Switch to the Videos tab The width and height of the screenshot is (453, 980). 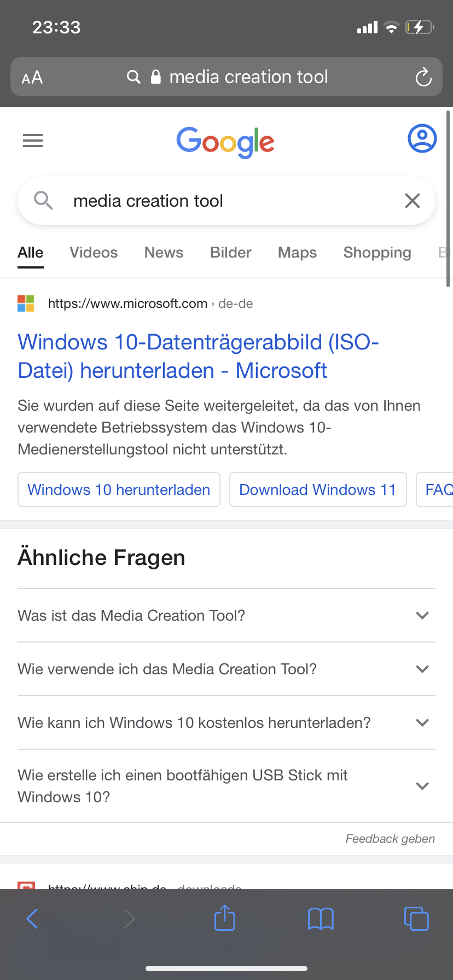coord(94,253)
